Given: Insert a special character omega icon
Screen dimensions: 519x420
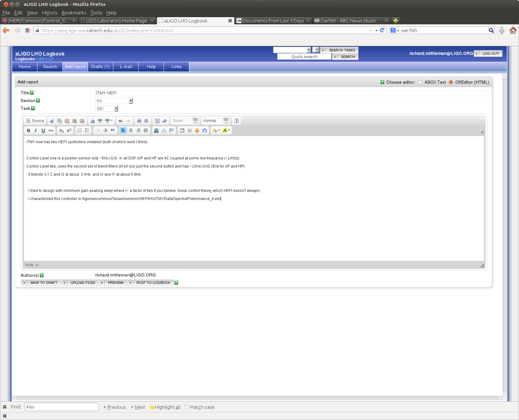Looking at the screenshot, I should pos(205,130).
